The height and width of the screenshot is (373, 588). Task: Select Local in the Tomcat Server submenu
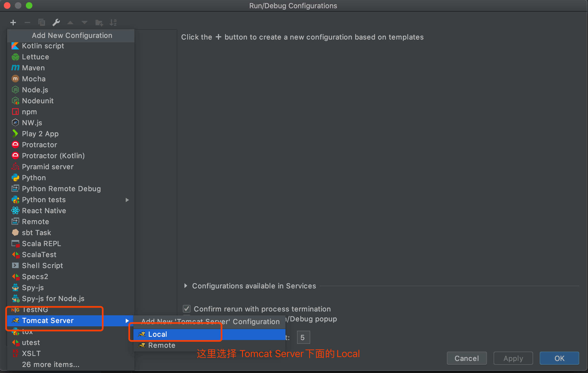[158, 334]
